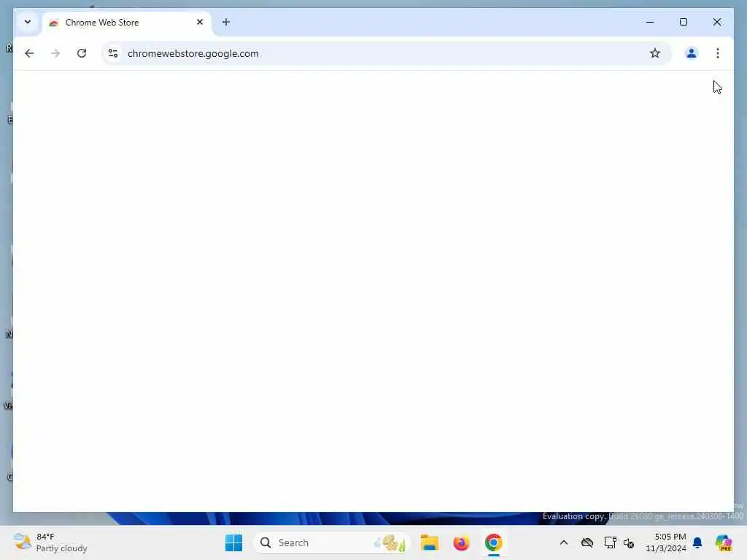Focus the chromewebstore.google.com address field
Screen dimensions: 747x560
pyautogui.click(x=387, y=53)
